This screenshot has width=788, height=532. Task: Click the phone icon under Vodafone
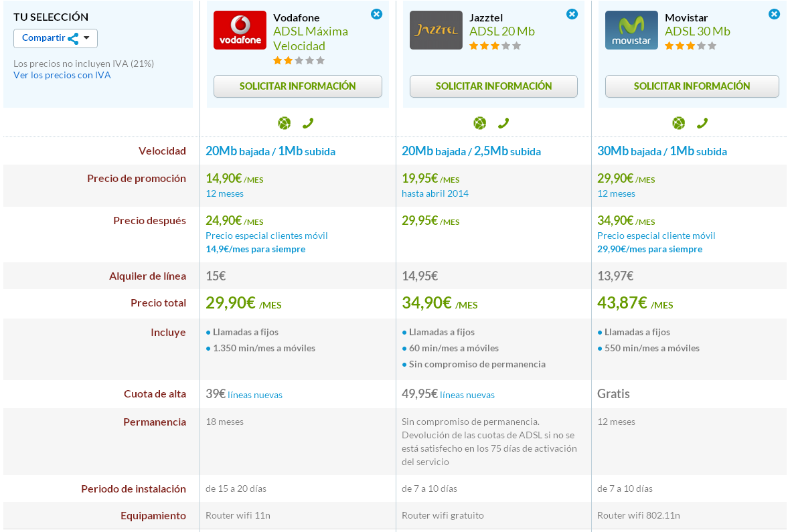click(x=308, y=123)
